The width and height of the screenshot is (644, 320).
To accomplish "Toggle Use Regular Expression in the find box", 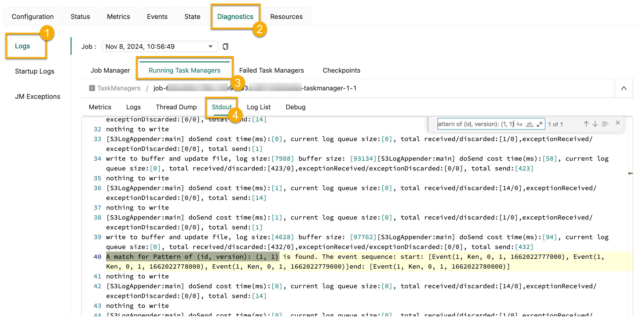I will 540,124.
